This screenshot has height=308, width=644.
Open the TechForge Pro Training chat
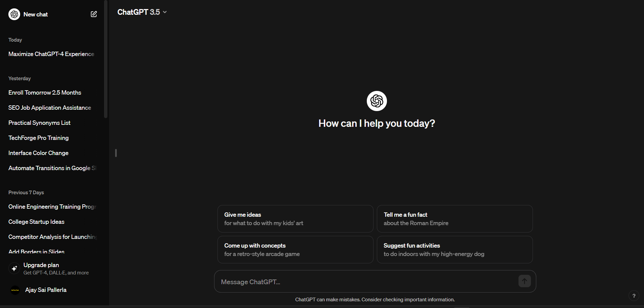pyautogui.click(x=39, y=138)
